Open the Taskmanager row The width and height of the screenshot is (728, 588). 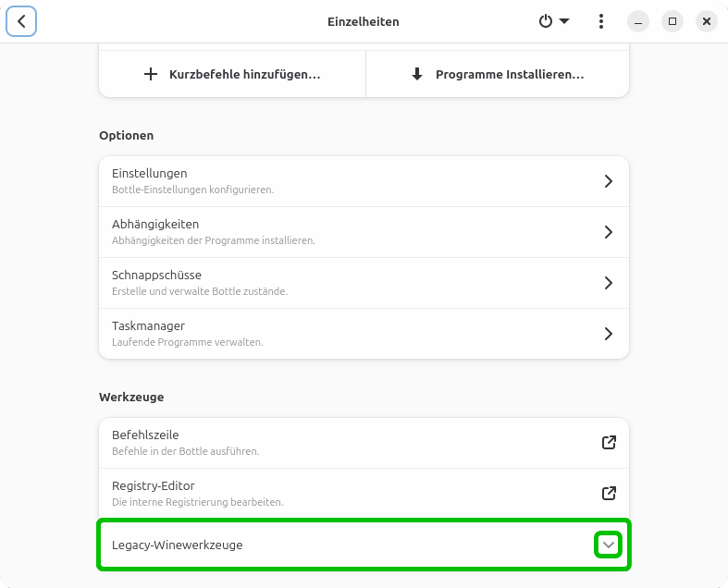(352, 334)
